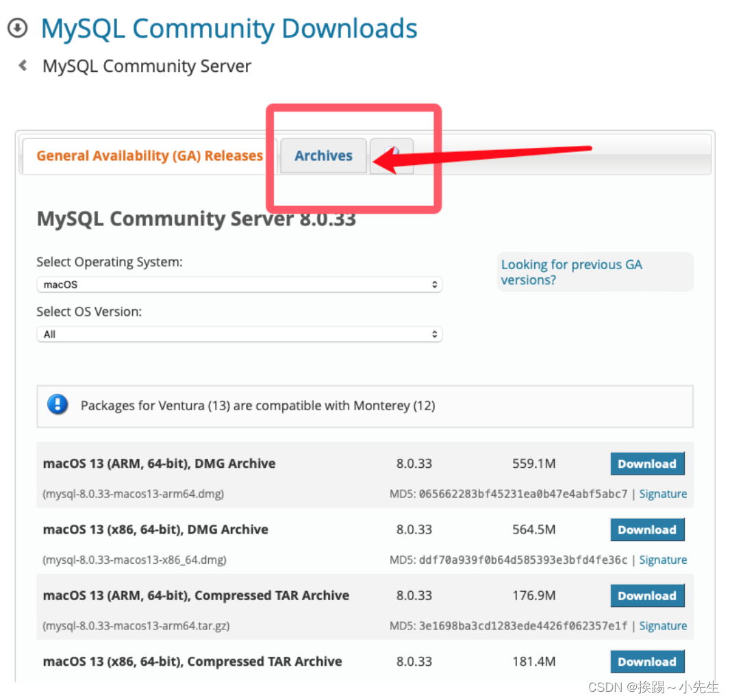
Task: Open Signature link for arm64.dmg package
Action: pos(663,494)
